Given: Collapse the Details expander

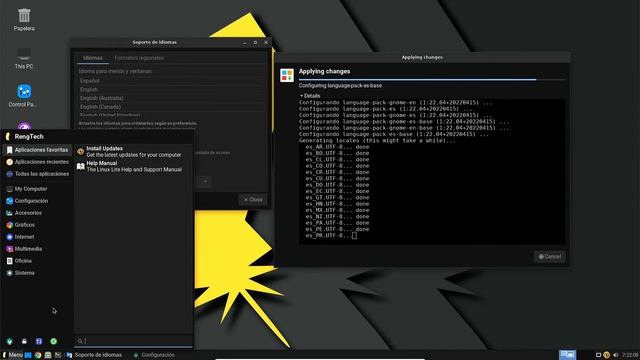Looking at the screenshot, I should tap(310, 96).
